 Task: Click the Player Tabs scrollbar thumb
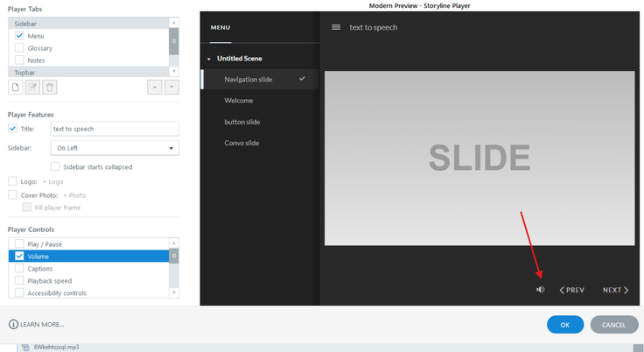174,41
